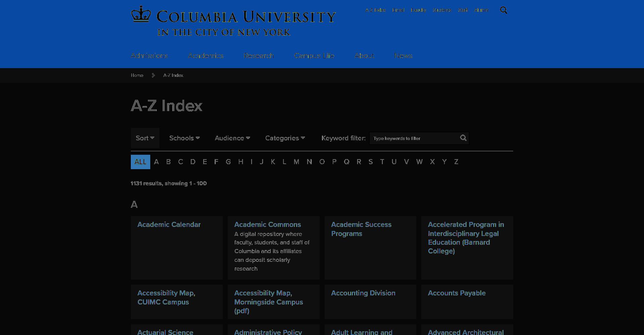
Task: Filter index by letter B
Action: [168, 162]
